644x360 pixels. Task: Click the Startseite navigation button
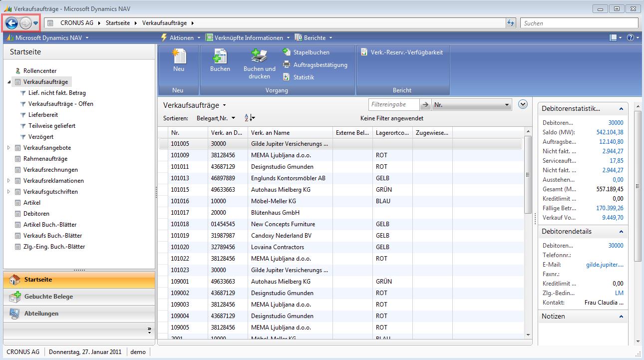(x=79, y=280)
